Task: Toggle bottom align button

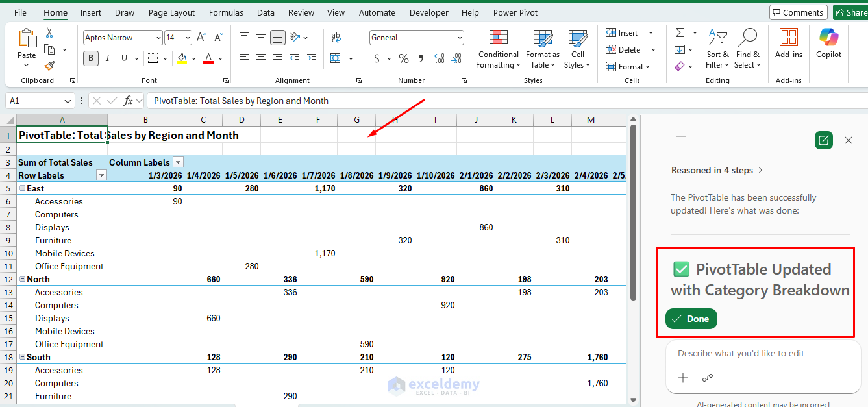Action: [x=278, y=38]
